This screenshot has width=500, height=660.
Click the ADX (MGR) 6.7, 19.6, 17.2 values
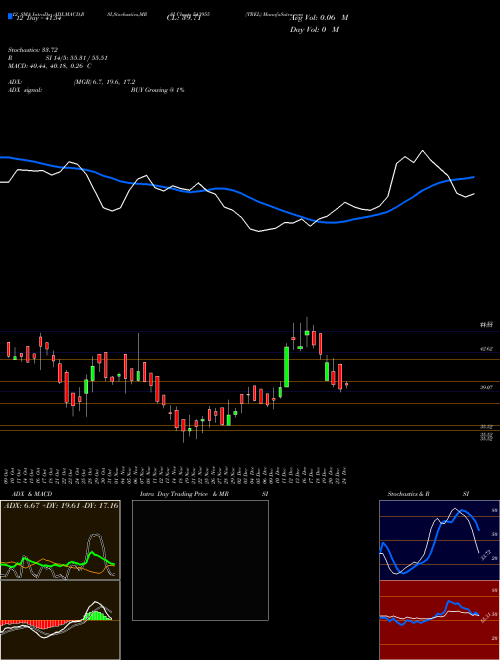(104, 82)
